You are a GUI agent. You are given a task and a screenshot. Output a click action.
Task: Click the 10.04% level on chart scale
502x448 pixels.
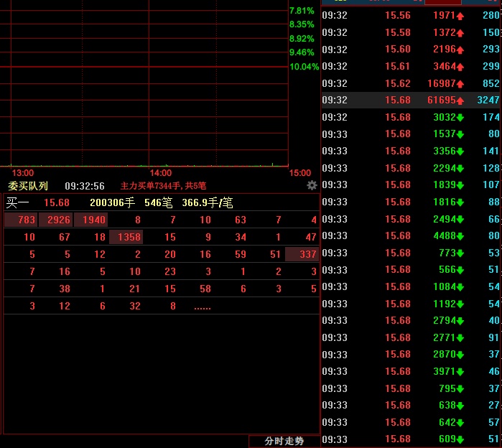[304, 67]
